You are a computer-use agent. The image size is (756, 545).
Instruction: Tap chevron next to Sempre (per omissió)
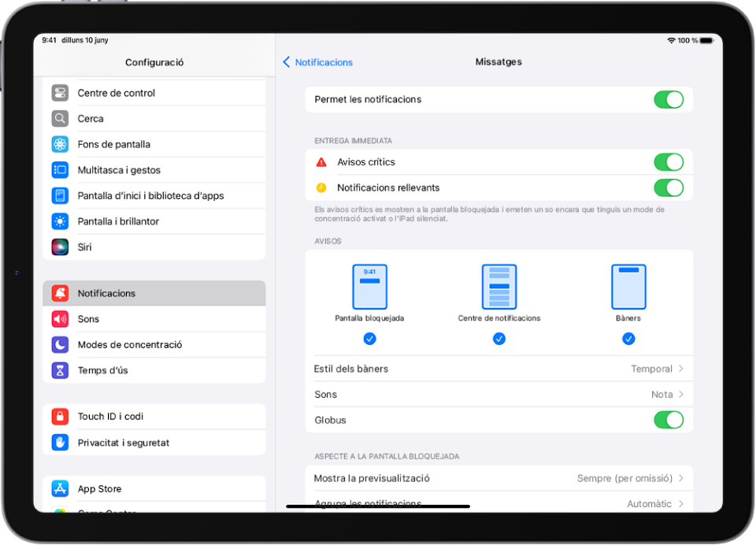[680, 478]
